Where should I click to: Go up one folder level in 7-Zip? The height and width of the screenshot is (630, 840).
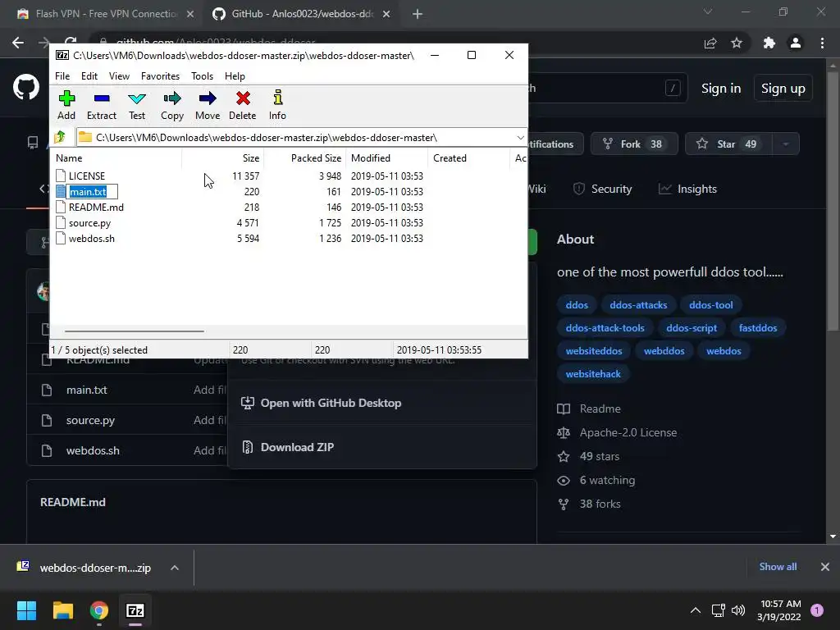[60, 138]
